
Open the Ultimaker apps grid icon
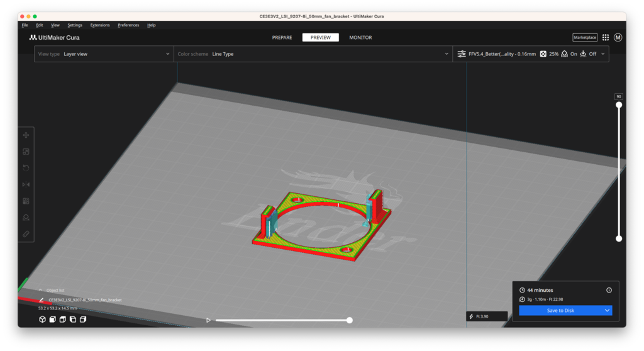coord(606,37)
